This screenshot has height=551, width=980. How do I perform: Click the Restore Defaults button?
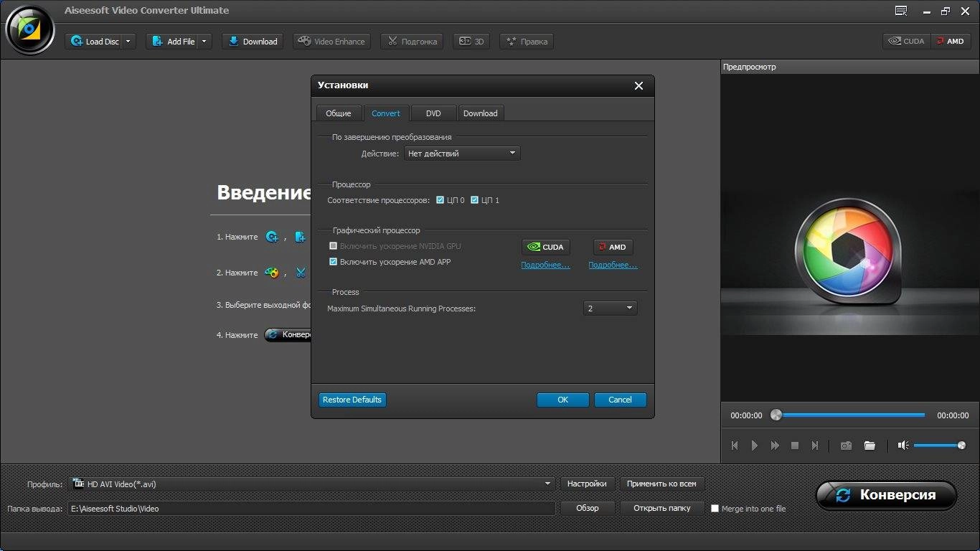[x=352, y=400]
